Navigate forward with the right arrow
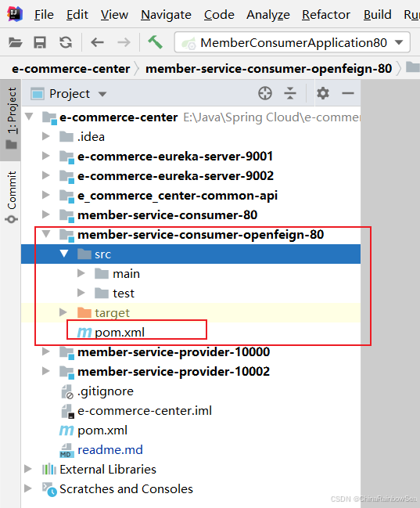This screenshot has width=420, height=508. (x=124, y=42)
